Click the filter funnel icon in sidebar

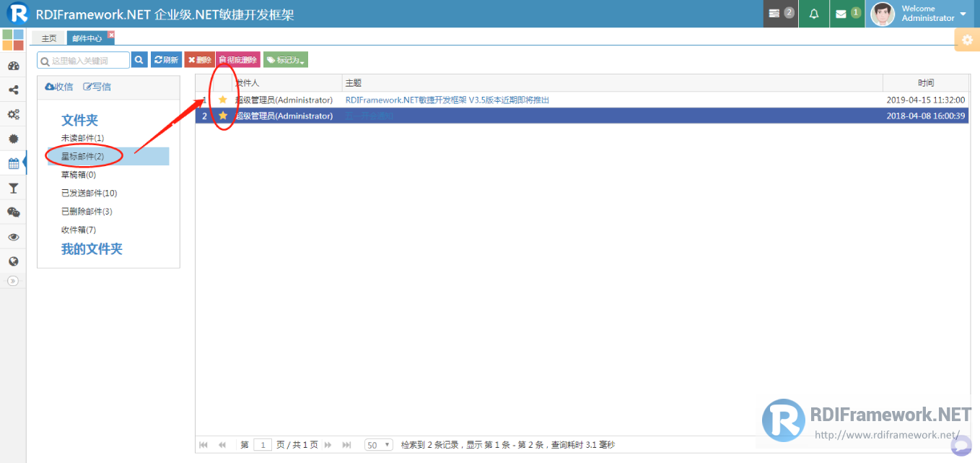tap(13, 188)
